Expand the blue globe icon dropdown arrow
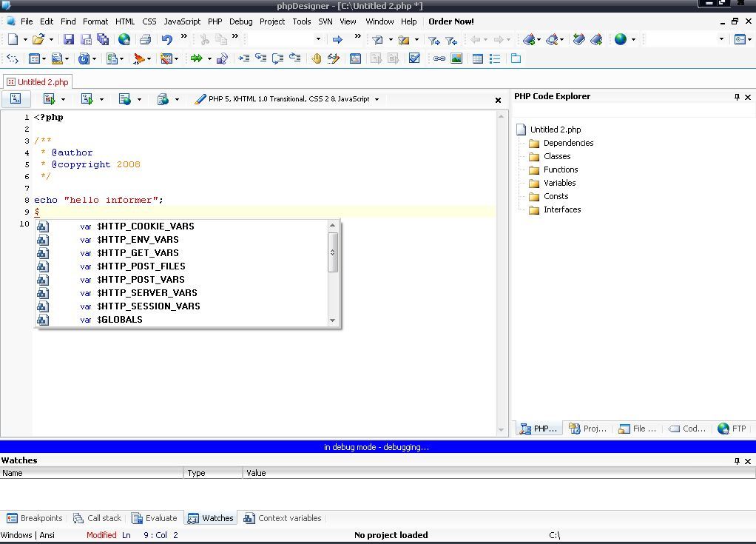Image resolution: width=756 pixels, height=544 pixels. [633, 39]
